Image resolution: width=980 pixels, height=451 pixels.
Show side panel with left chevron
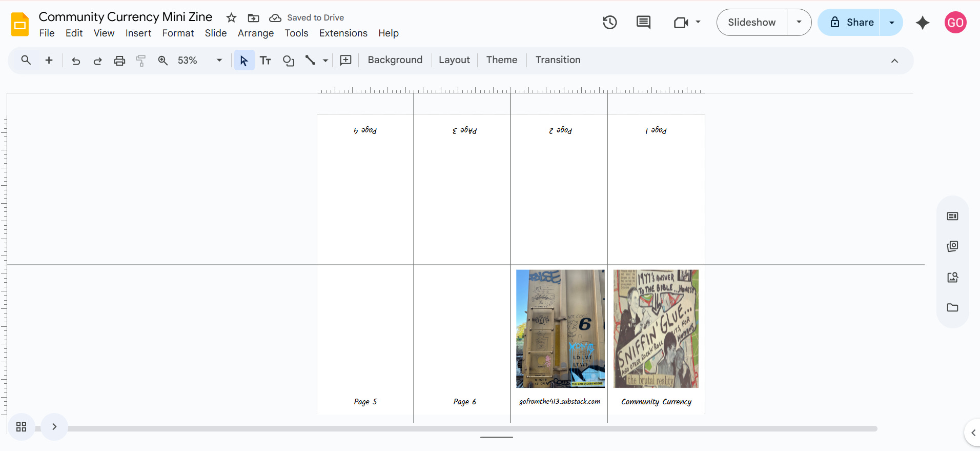point(973,433)
